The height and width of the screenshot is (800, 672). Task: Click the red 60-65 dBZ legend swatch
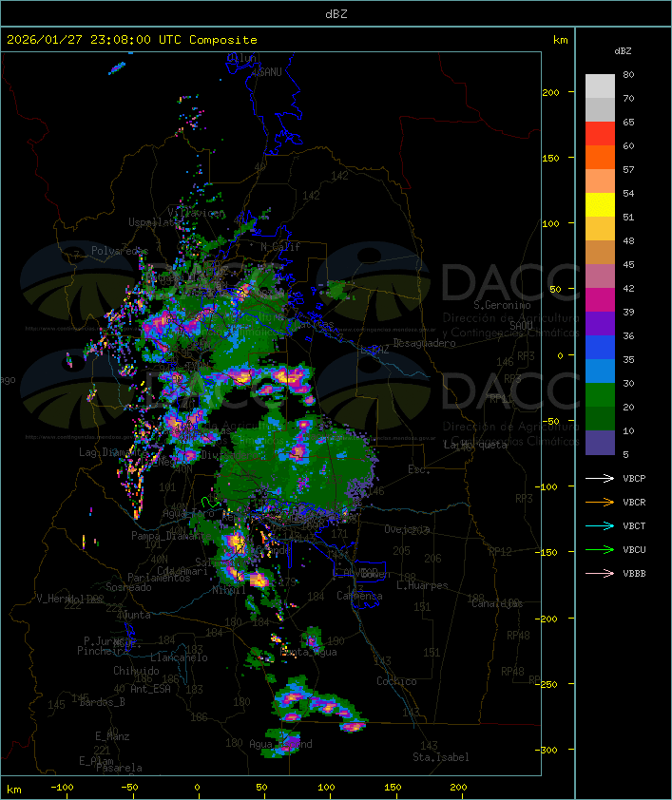point(600,134)
